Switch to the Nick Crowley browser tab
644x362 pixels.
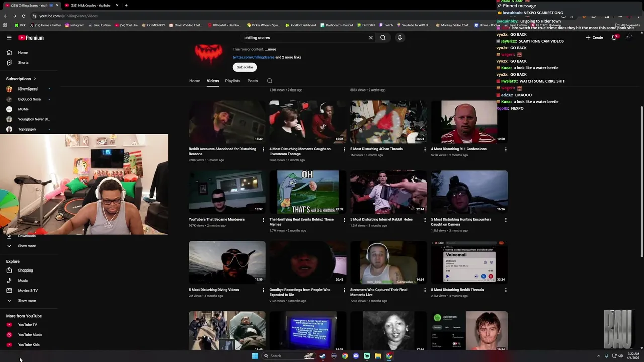[x=91, y=5]
